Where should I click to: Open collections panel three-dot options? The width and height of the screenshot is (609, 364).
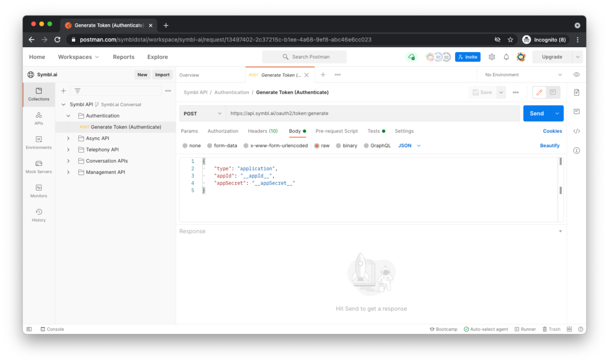click(168, 91)
